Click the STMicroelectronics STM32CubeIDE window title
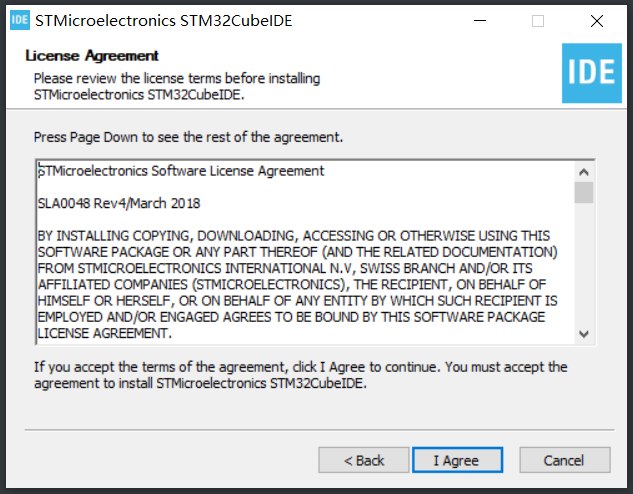Viewport: 633px width, 494px height. coord(163,21)
